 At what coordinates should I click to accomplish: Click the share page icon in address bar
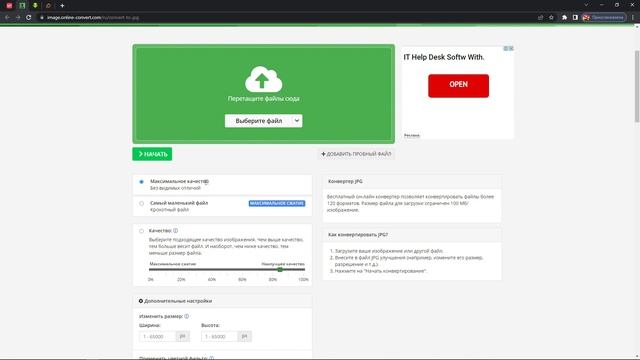[540, 18]
